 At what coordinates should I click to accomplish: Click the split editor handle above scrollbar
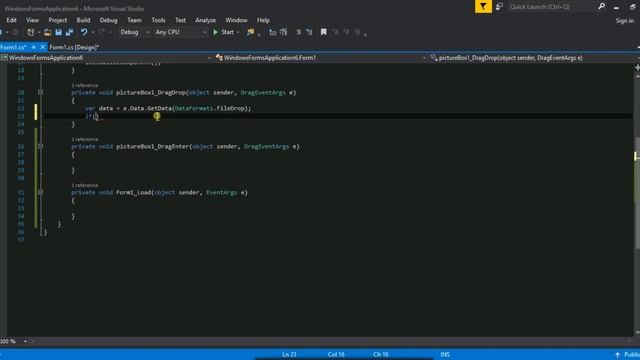click(x=637, y=68)
